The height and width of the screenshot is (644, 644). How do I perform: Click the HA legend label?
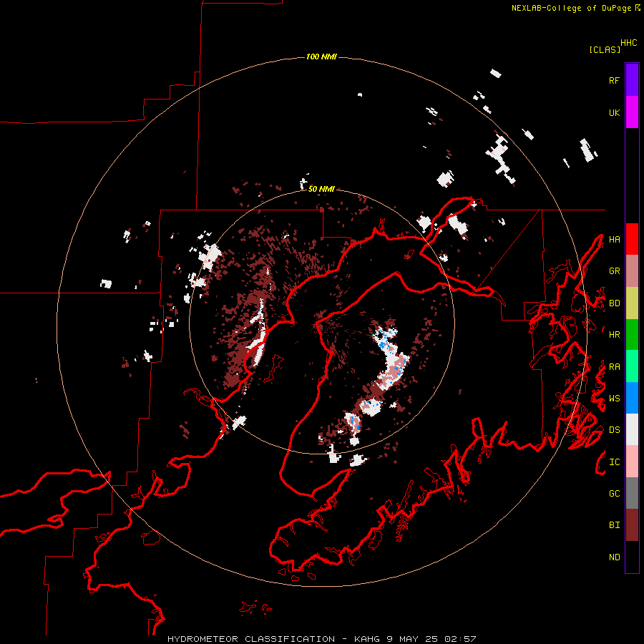(614, 239)
